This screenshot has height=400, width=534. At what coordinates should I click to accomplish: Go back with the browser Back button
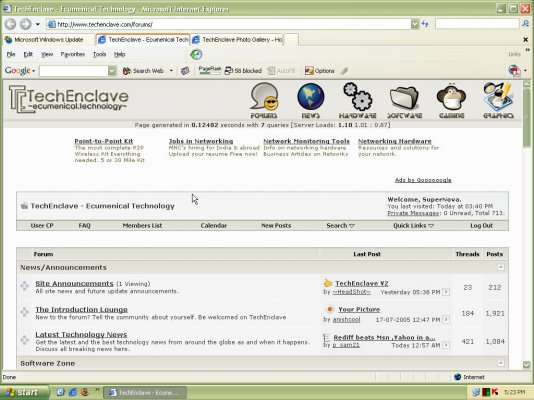(x=11, y=24)
